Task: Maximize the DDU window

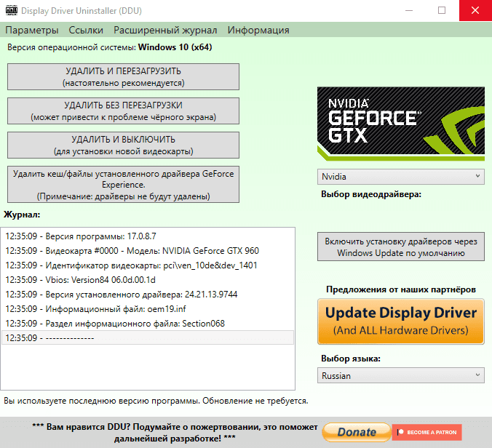Action: [x=442, y=10]
